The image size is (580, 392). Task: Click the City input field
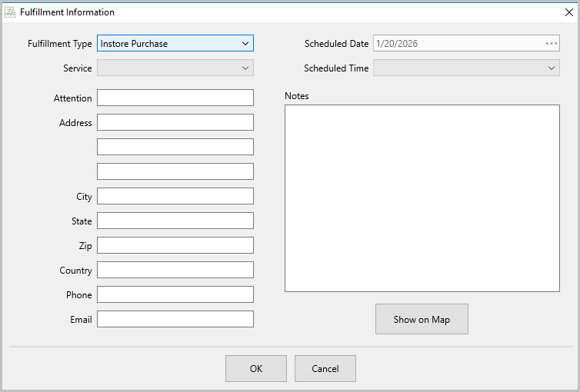pos(175,196)
